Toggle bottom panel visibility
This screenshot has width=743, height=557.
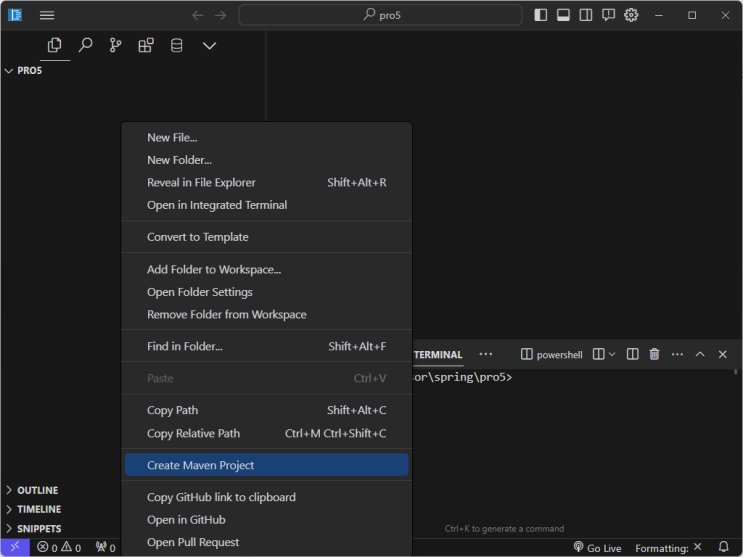point(563,15)
